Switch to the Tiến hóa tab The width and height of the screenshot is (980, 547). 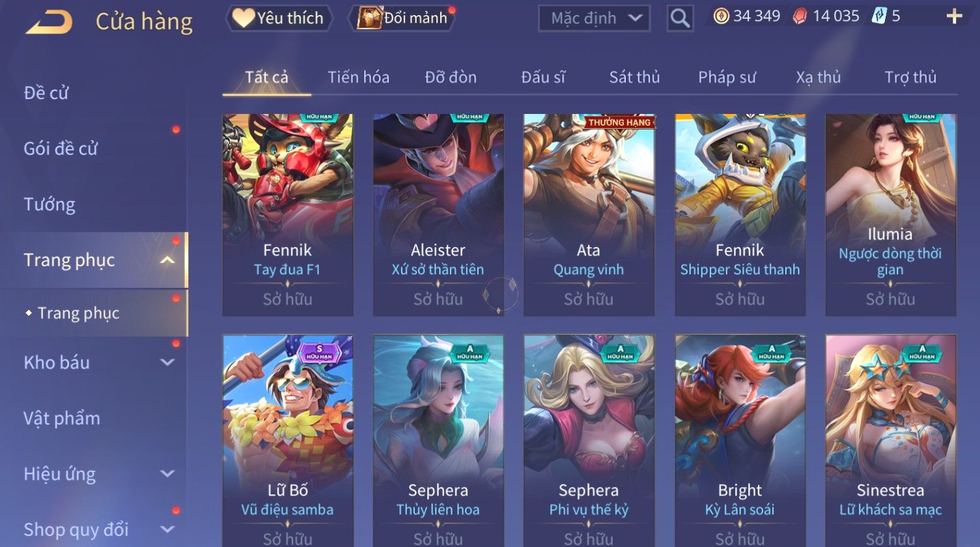pyautogui.click(x=358, y=77)
